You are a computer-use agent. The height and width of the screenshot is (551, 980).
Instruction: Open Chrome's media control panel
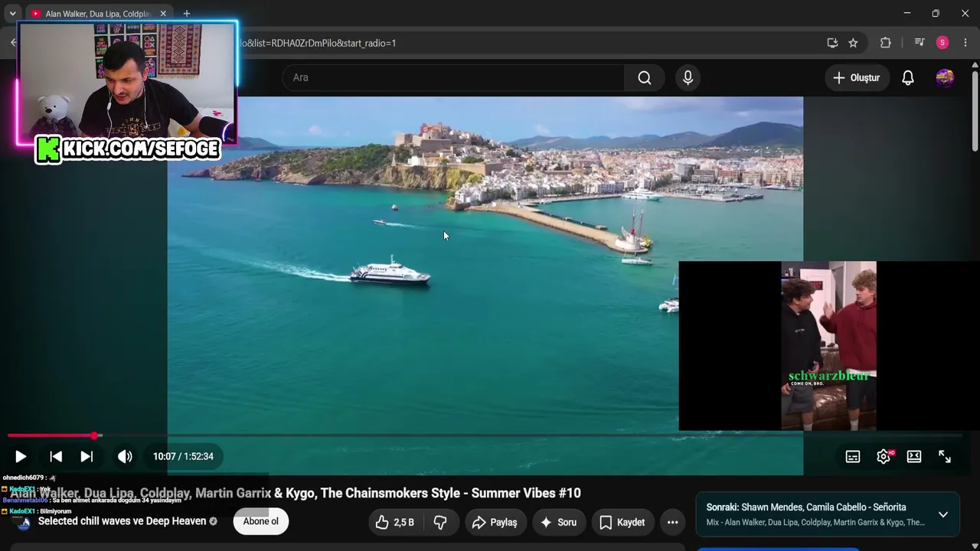pos(920,43)
